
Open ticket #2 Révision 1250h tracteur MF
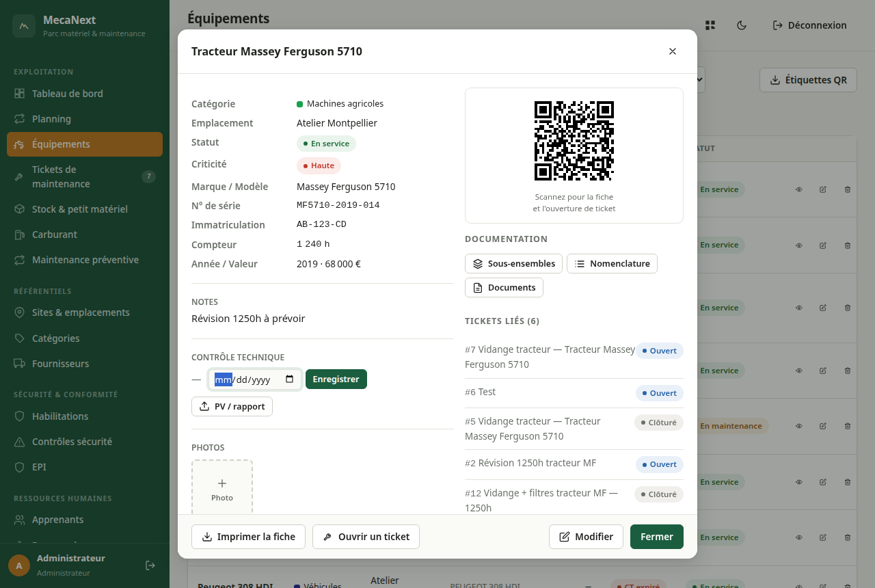click(574, 464)
